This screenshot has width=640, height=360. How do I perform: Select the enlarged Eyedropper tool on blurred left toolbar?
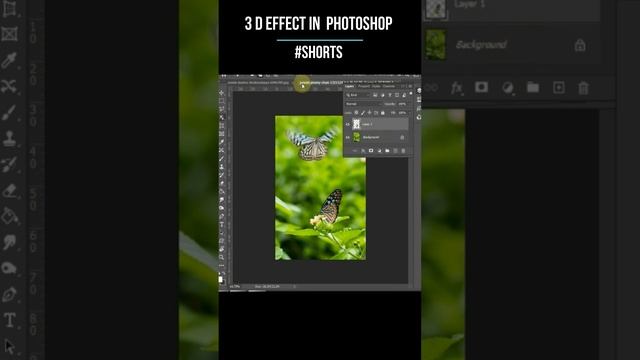(9, 60)
